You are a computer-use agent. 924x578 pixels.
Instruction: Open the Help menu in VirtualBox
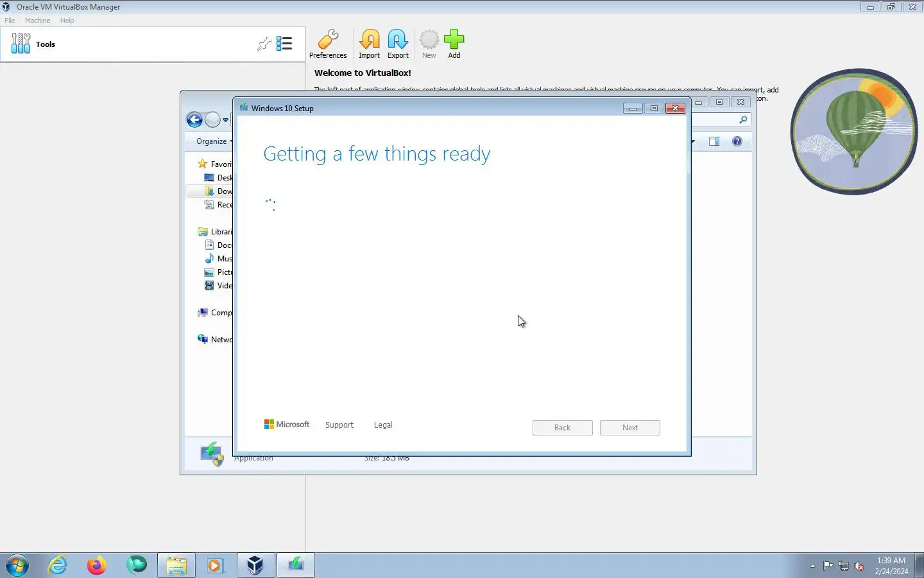(67, 21)
